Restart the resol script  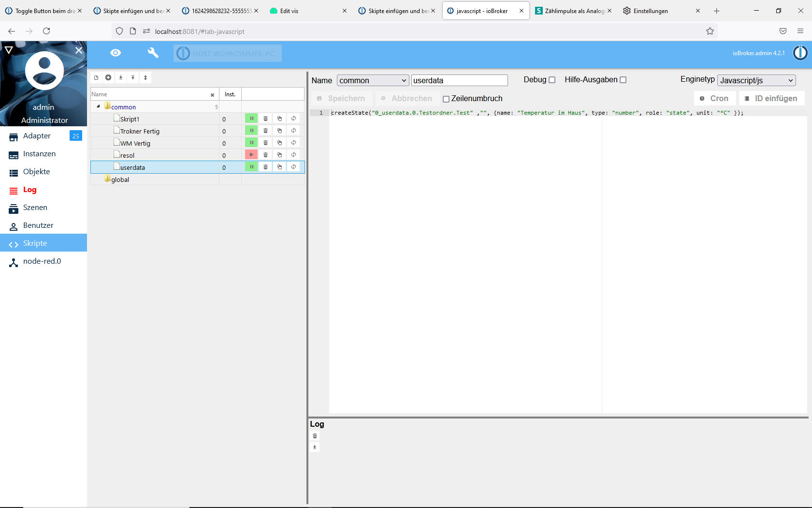click(293, 155)
